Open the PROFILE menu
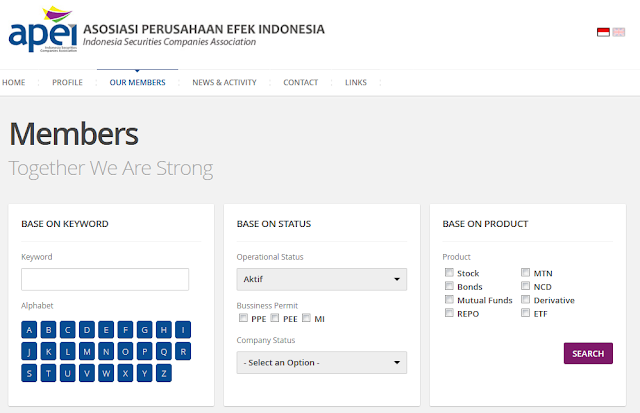Viewport: 640px width, 413px height. [67, 82]
